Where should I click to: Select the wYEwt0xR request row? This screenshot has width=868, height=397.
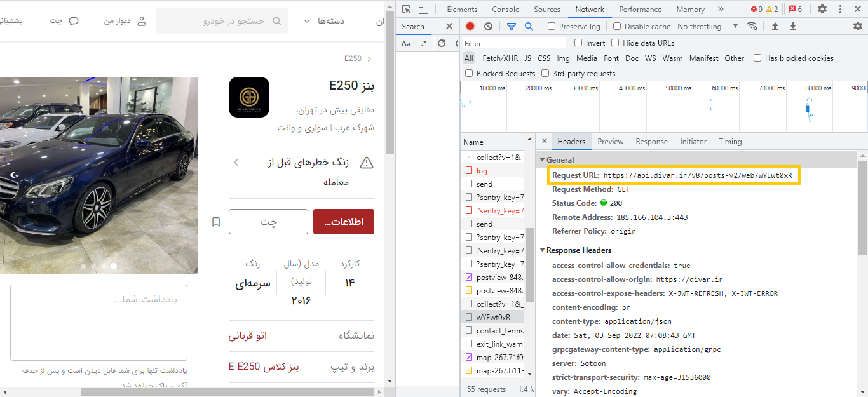click(493, 317)
